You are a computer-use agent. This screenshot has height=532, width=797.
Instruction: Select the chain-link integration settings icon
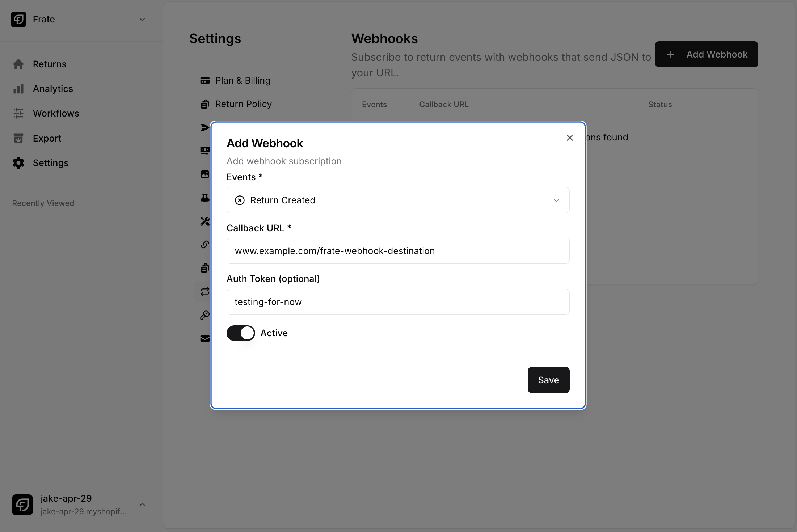205,244
